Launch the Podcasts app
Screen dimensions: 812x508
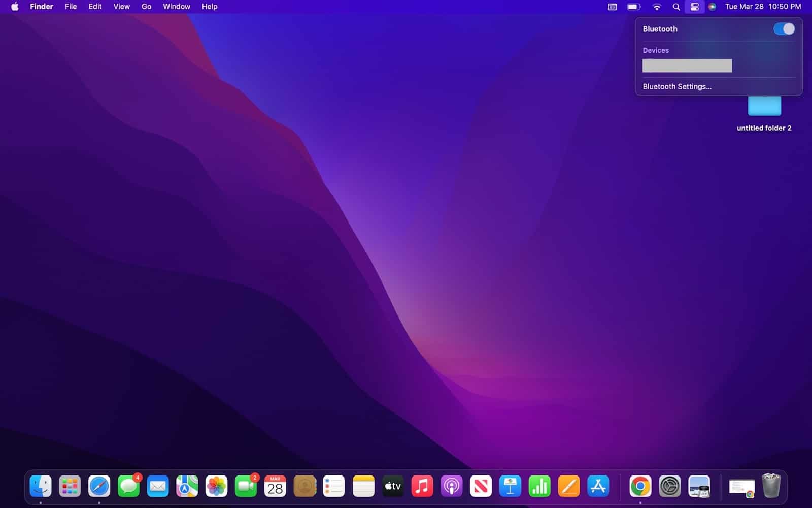(452, 486)
